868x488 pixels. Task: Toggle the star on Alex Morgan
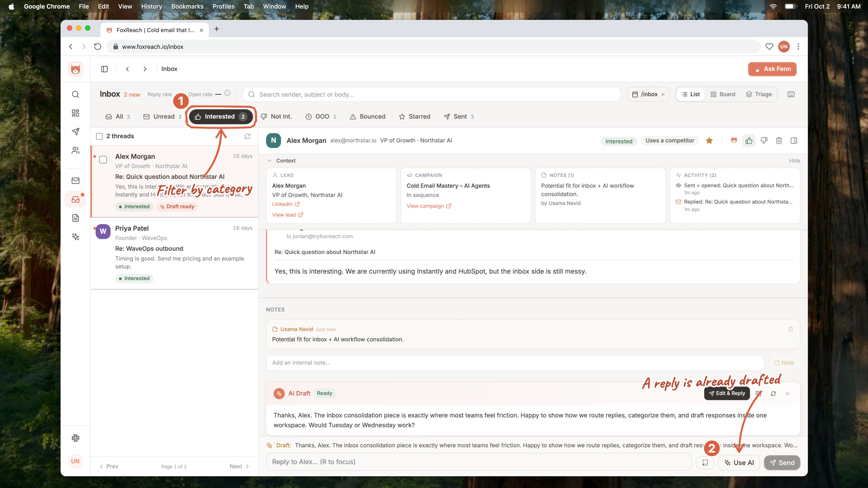pos(709,140)
